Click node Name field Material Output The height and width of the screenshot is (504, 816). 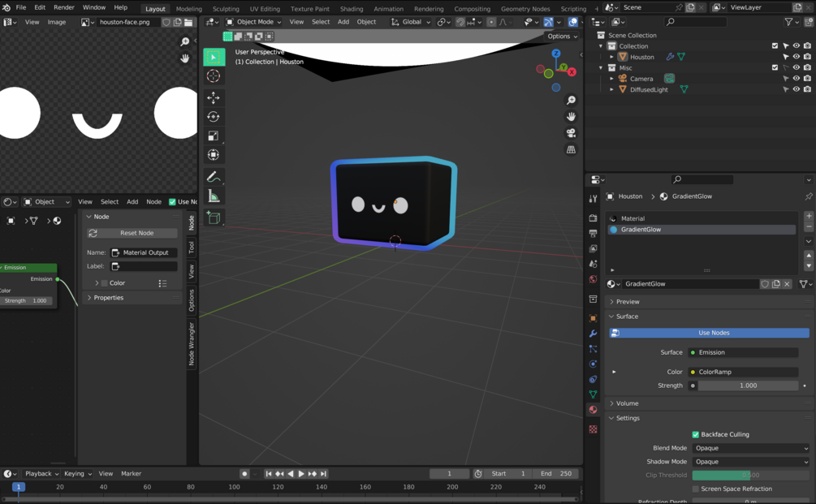(145, 252)
